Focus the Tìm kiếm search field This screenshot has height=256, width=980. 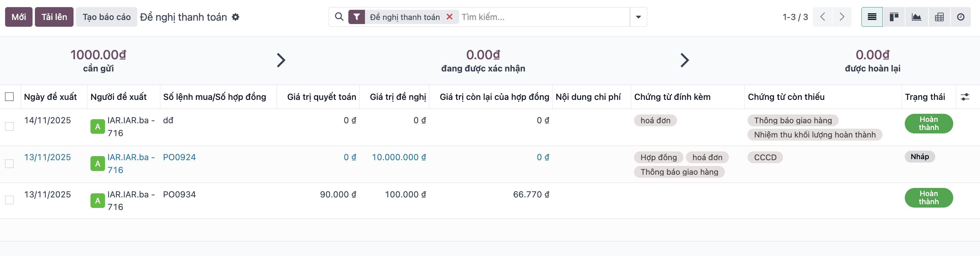(x=544, y=17)
